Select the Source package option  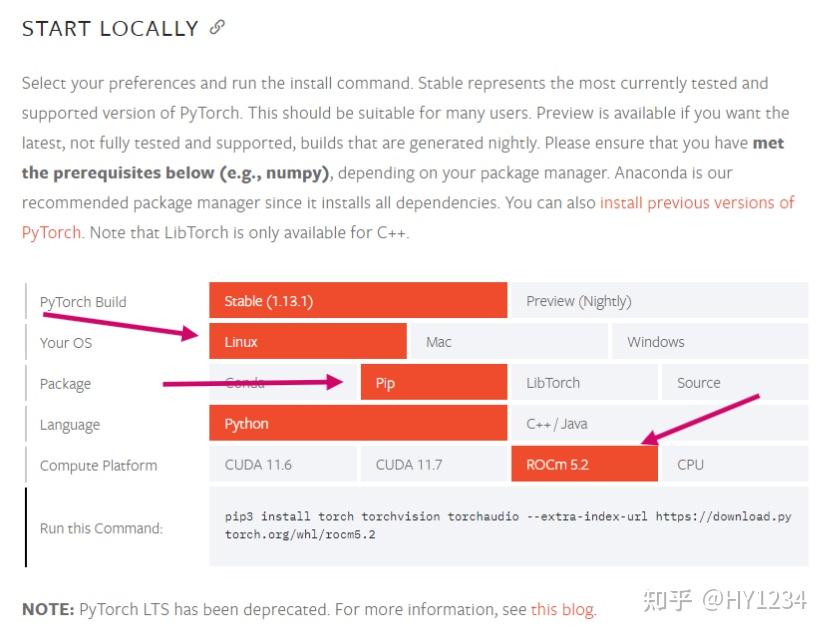tap(735, 383)
